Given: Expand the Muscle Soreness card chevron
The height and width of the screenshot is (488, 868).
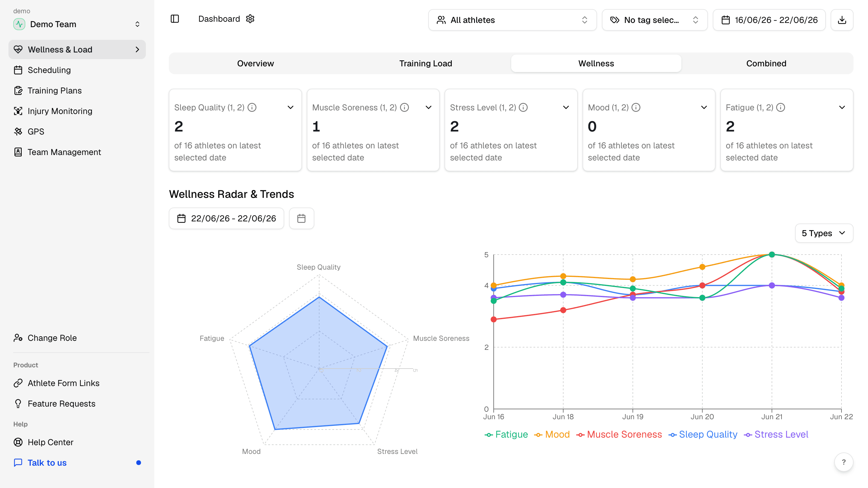Looking at the screenshot, I should coord(428,107).
